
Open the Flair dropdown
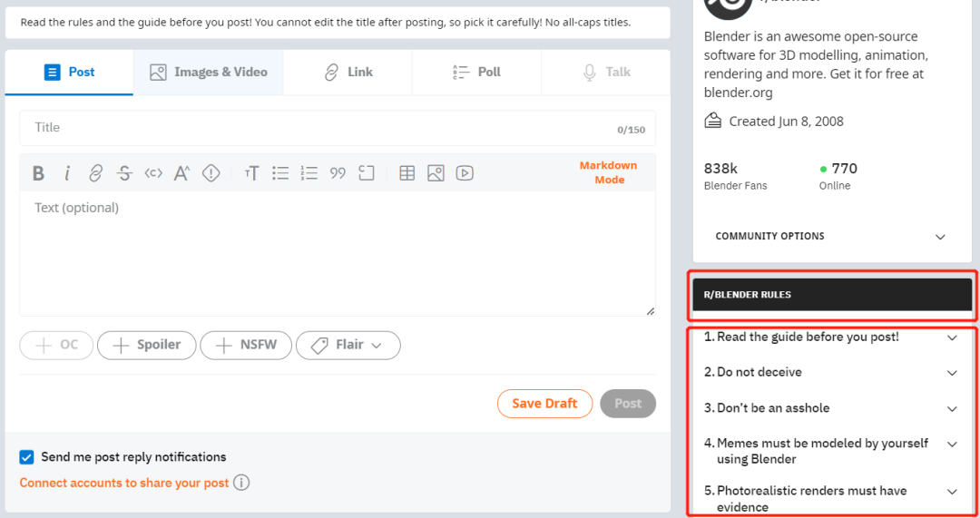[348, 345]
